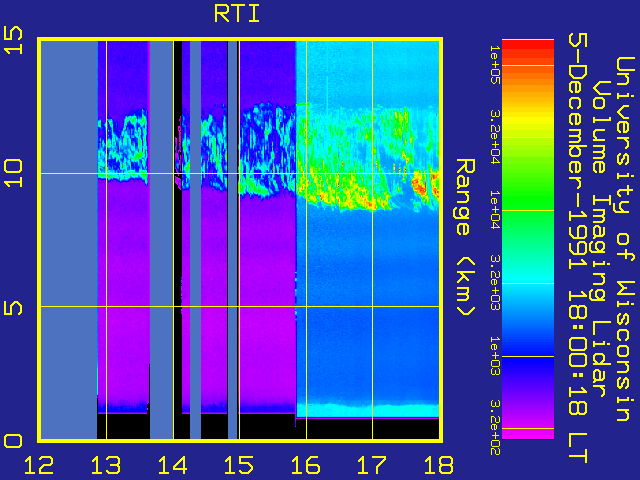Click the gray data gap at hour 12
The width and height of the screenshot is (640, 480).
69,240
